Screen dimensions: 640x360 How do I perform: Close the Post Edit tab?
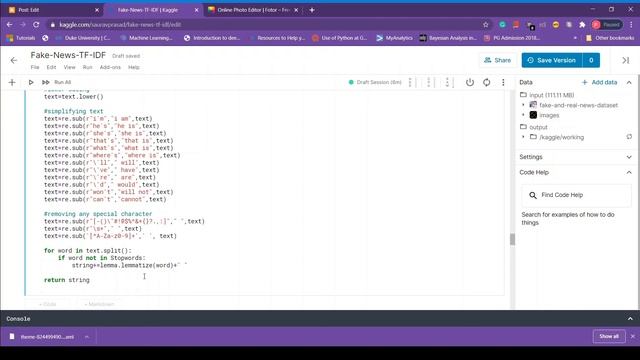click(x=97, y=10)
